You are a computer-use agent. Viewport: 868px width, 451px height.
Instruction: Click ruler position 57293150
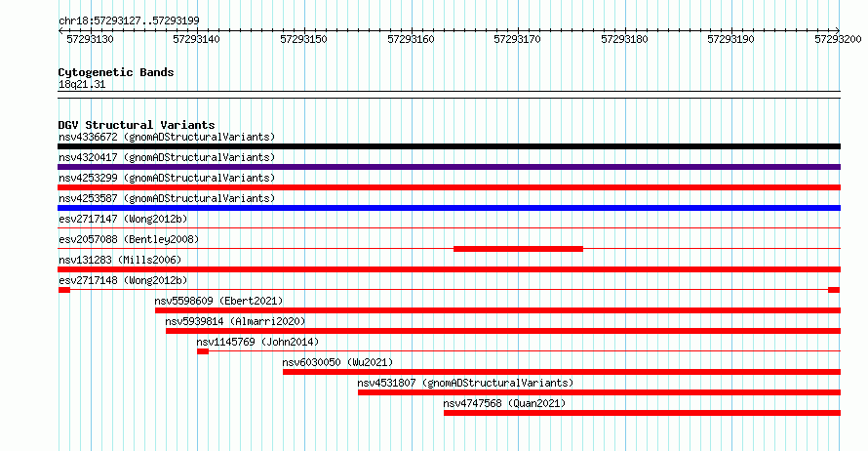tap(303, 39)
